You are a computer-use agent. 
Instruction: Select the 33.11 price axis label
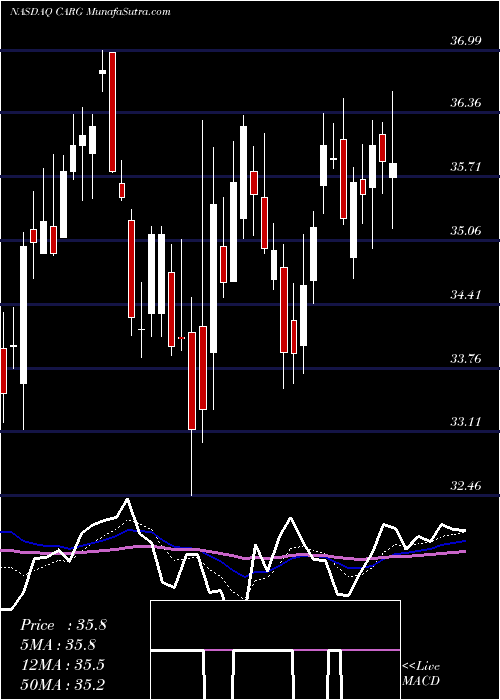point(466,421)
